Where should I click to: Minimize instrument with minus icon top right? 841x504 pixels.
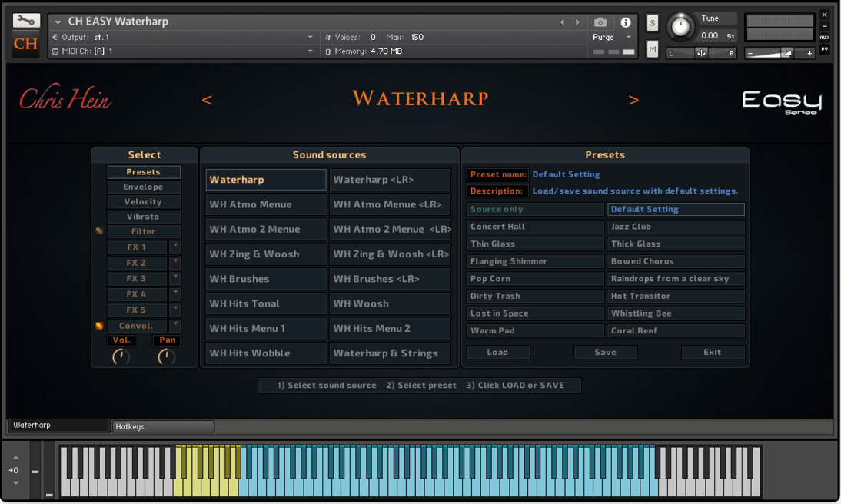[x=824, y=26]
